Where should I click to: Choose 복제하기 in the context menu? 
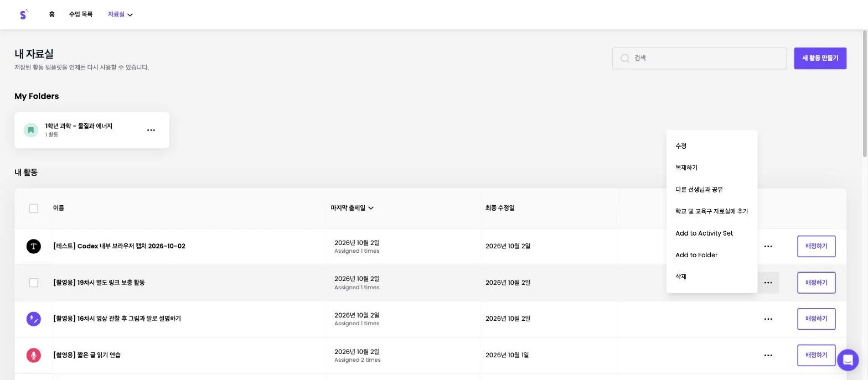(x=712, y=168)
